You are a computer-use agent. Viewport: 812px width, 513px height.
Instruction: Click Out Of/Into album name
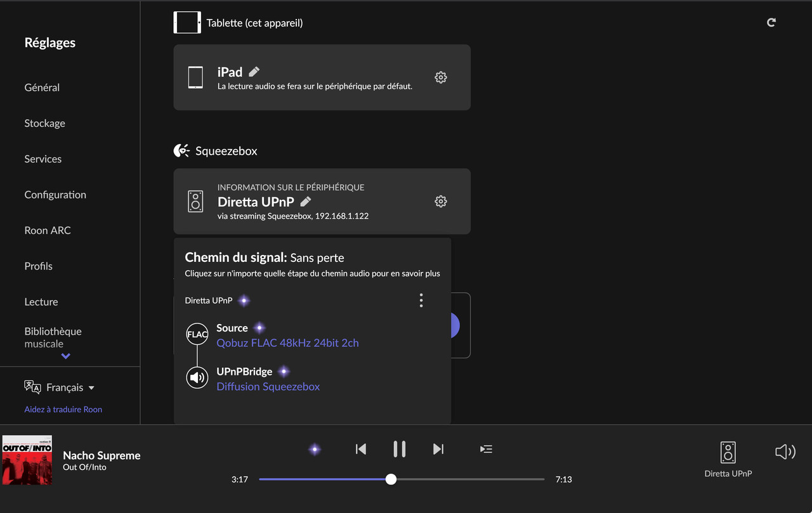click(x=84, y=467)
